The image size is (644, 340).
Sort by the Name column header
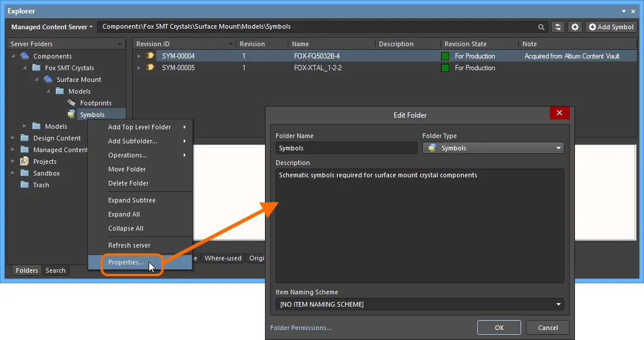click(x=332, y=44)
